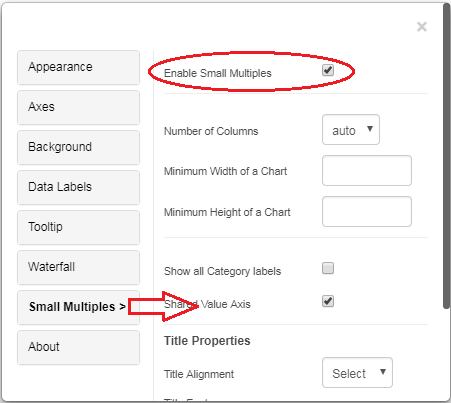This screenshot has height=403, width=451.
Task: Switch to the Waterfall tab
Action: (x=78, y=267)
